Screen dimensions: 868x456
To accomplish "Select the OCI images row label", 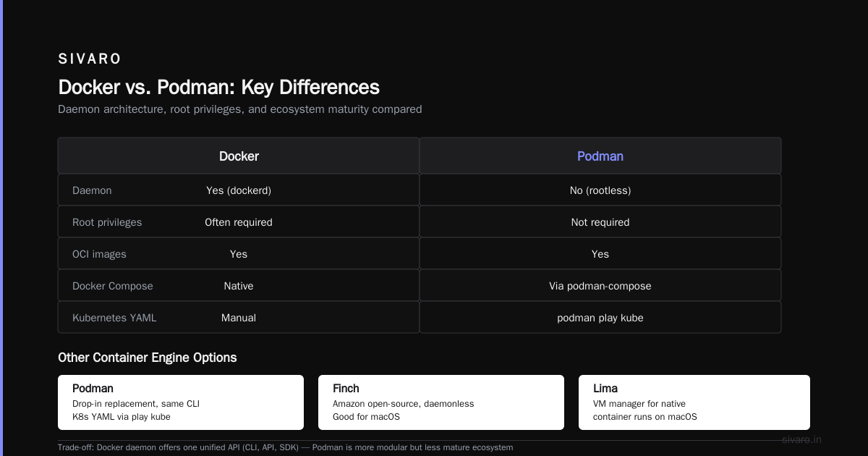I will (x=99, y=254).
